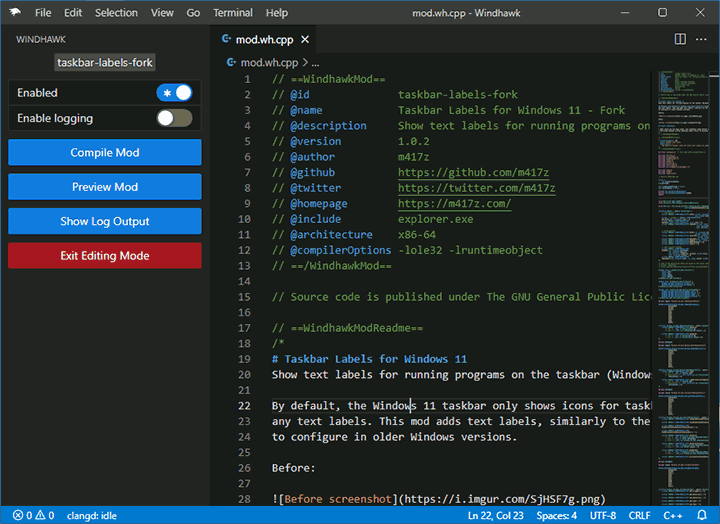This screenshot has height=524, width=720.
Task: Click the Windhawk app icon in title bar
Action: (x=13, y=13)
